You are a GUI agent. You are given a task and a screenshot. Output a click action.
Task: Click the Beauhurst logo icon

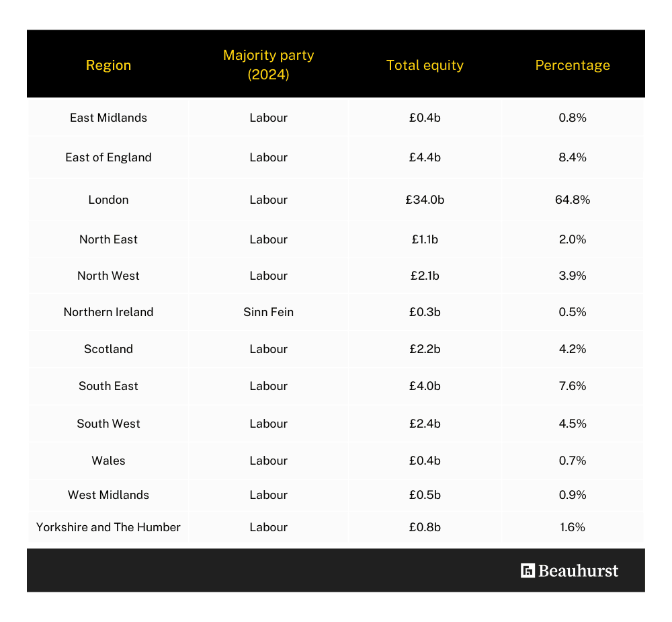[x=528, y=570]
